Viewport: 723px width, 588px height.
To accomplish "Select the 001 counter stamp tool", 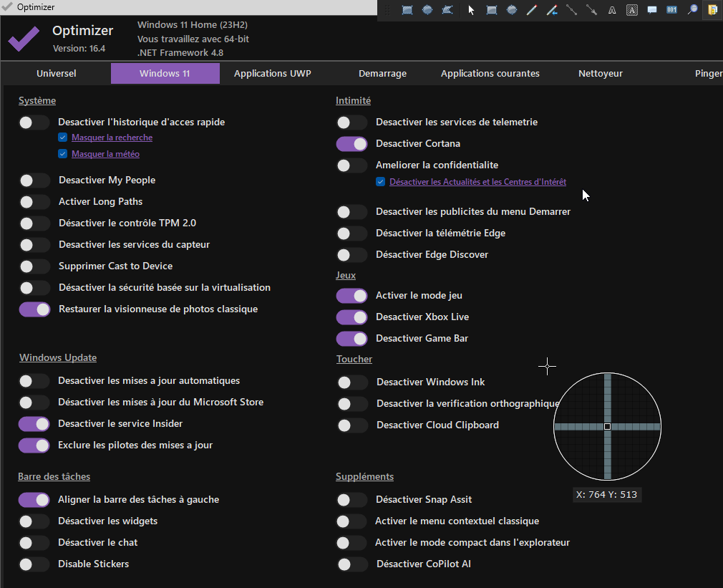I will point(672,10).
